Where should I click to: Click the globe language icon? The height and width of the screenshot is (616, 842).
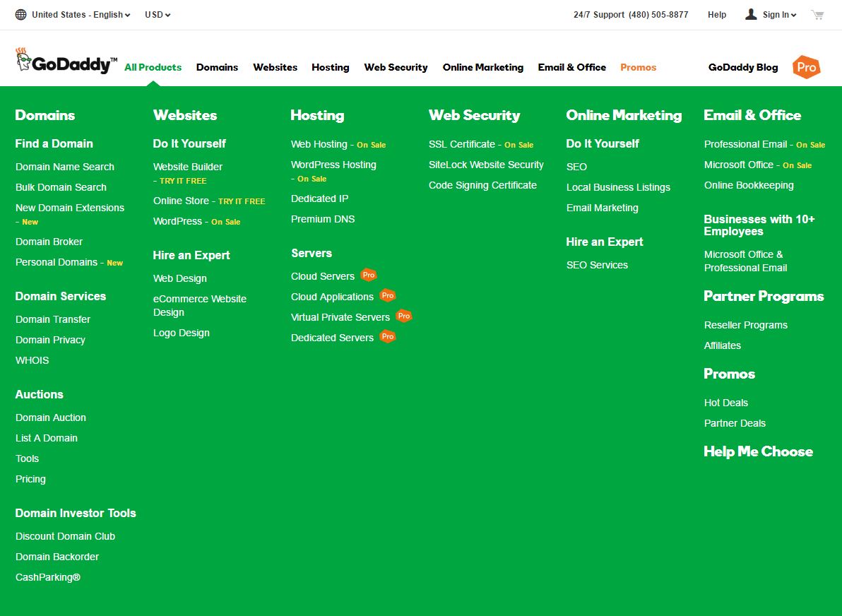[x=21, y=15]
